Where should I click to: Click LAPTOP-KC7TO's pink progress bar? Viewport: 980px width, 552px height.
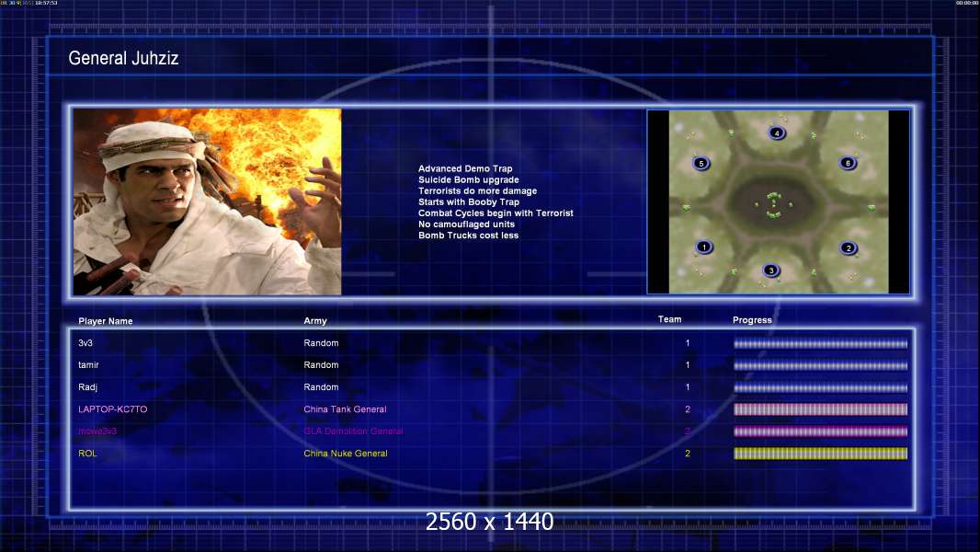pos(820,409)
